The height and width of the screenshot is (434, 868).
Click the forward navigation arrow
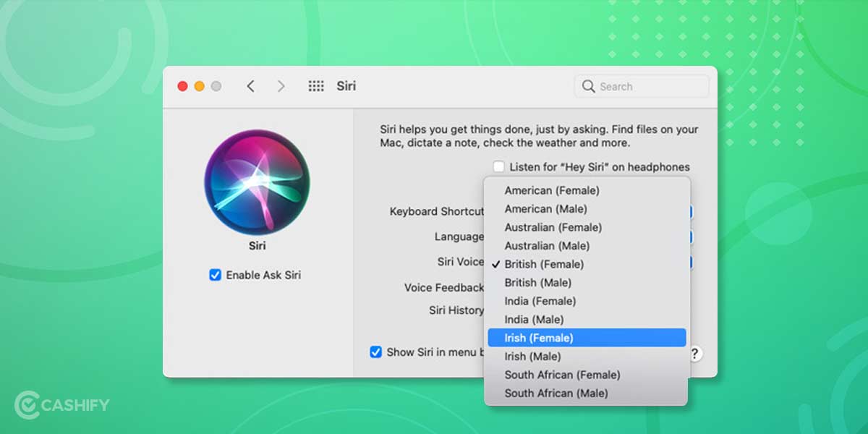pyautogui.click(x=281, y=85)
